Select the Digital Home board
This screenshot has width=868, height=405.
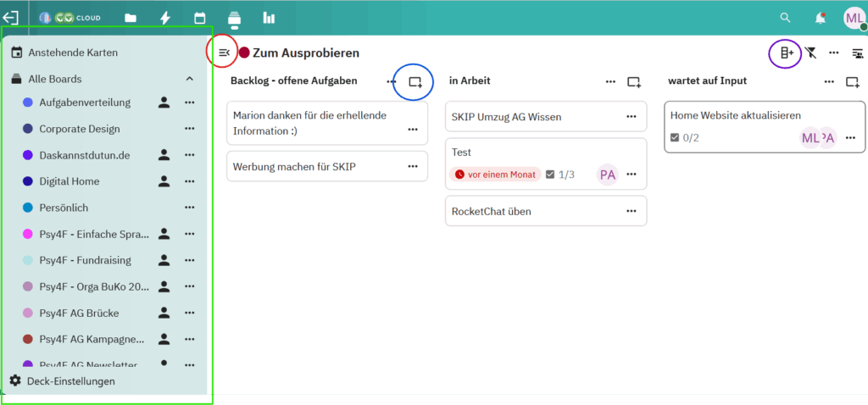coord(69,181)
